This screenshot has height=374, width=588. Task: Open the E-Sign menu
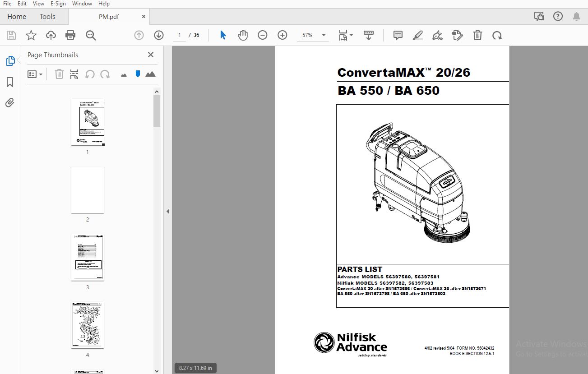click(58, 4)
